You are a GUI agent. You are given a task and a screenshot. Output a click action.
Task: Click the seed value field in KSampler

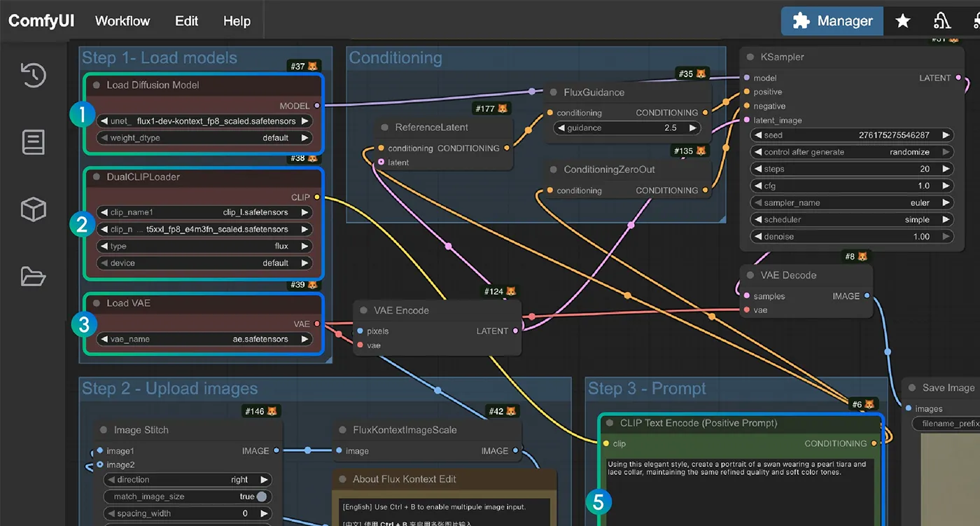pyautogui.click(x=852, y=135)
